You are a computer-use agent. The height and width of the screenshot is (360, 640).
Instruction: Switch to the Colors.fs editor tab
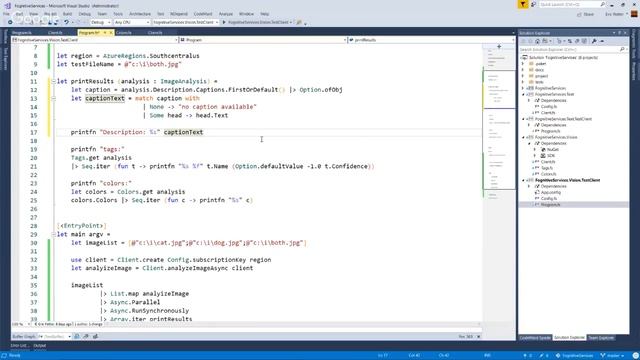pyautogui.click(x=124, y=33)
